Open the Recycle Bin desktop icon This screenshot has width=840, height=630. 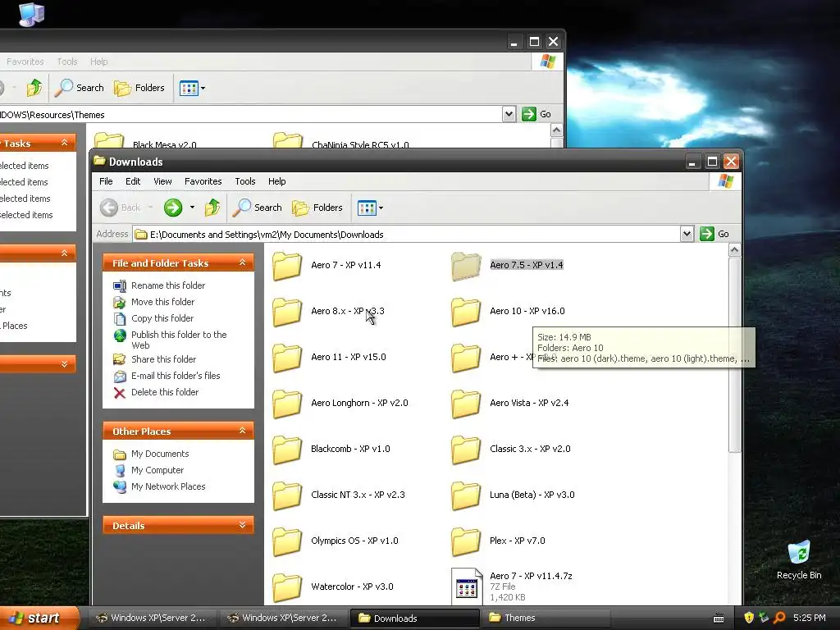click(x=799, y=559)
